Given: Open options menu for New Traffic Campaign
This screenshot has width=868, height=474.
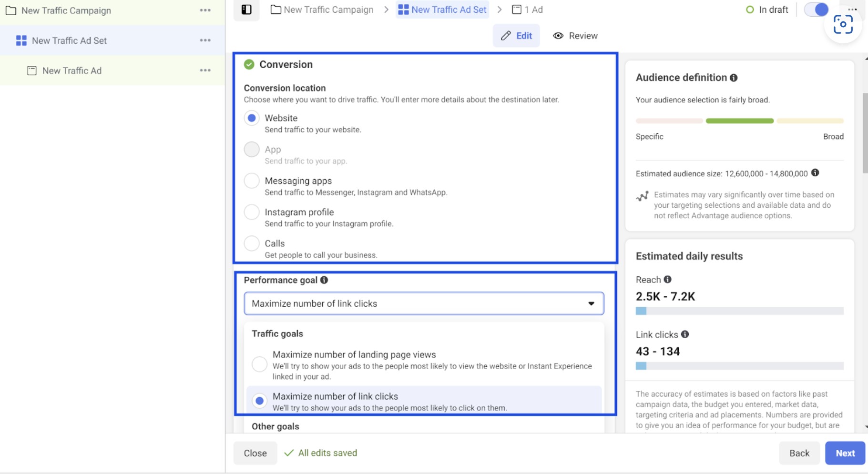Looking at the screenshot, I should click(x=205, y=10).
